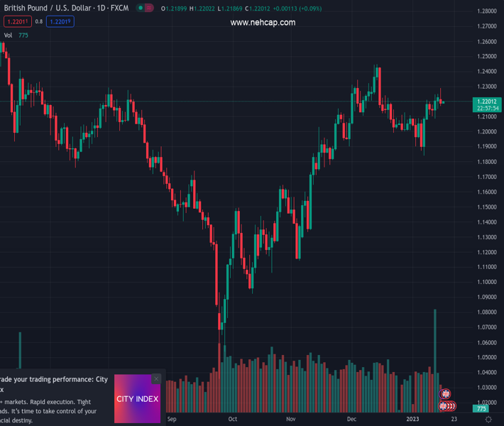Image resolution: width=504 pixels, height=426 pixels.
Task: Open the upper UK flag economic event marker
Action: [446, 394]
